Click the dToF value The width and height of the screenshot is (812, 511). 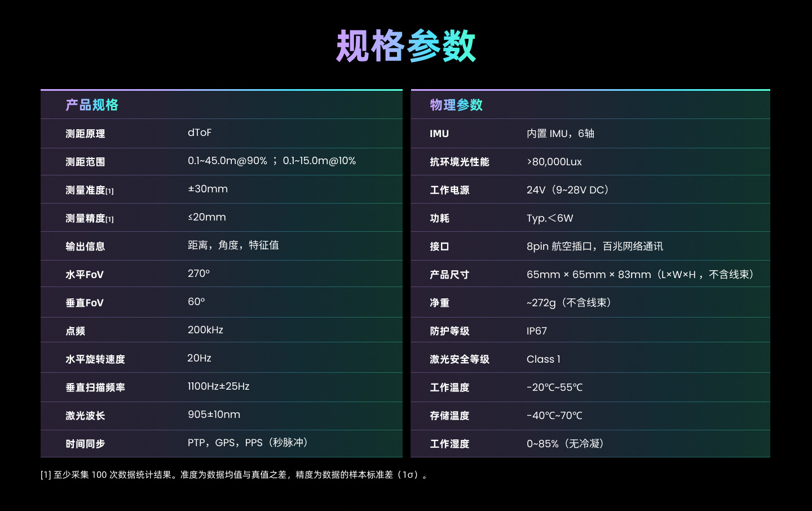(x=200, y=133)
